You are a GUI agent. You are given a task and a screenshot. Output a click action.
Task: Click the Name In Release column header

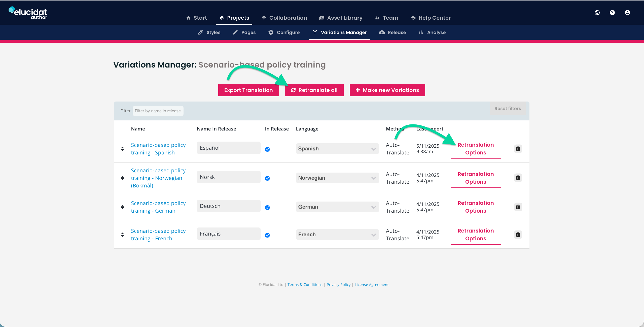pos(217,129)
